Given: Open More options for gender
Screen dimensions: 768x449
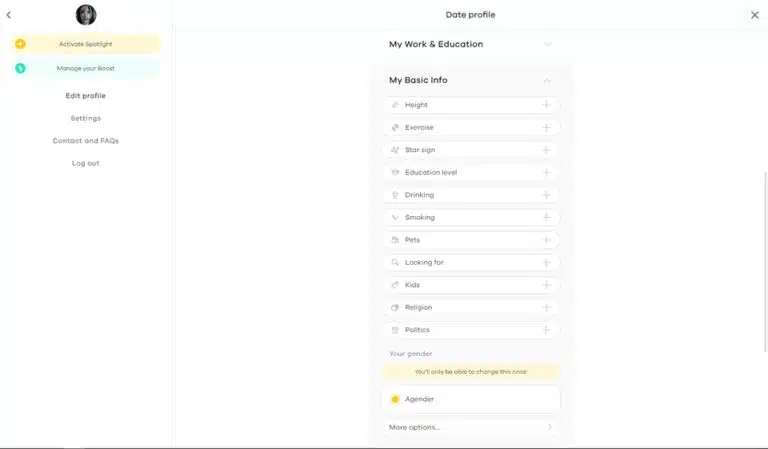Looking at the screenshot, I should point(470,427).
